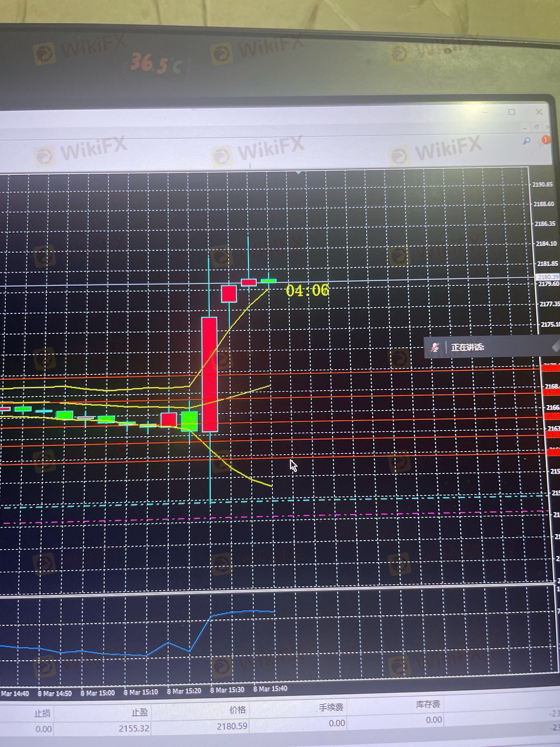Restore the inner chart window
560x747 pixels.
[536, 127]
